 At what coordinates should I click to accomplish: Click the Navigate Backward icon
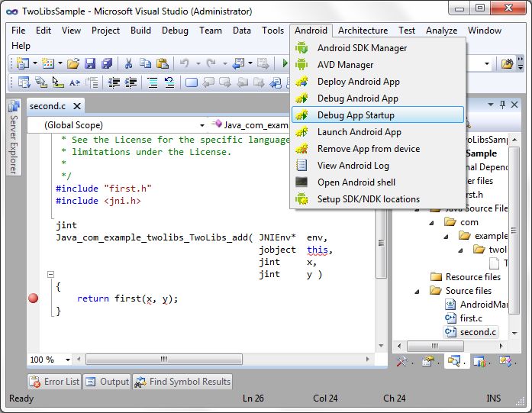pos(238,63)
